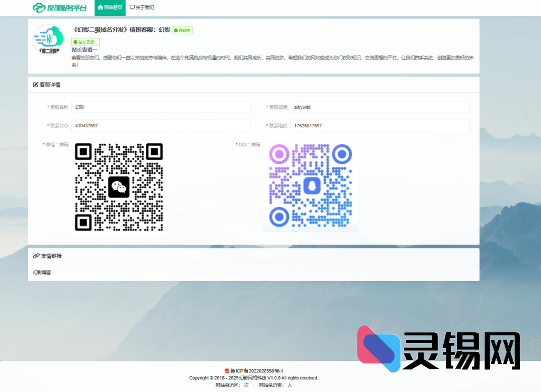The image size is (541, 392).
Task: Open the 网站首页 home tab
Action: tap(110, 8)
